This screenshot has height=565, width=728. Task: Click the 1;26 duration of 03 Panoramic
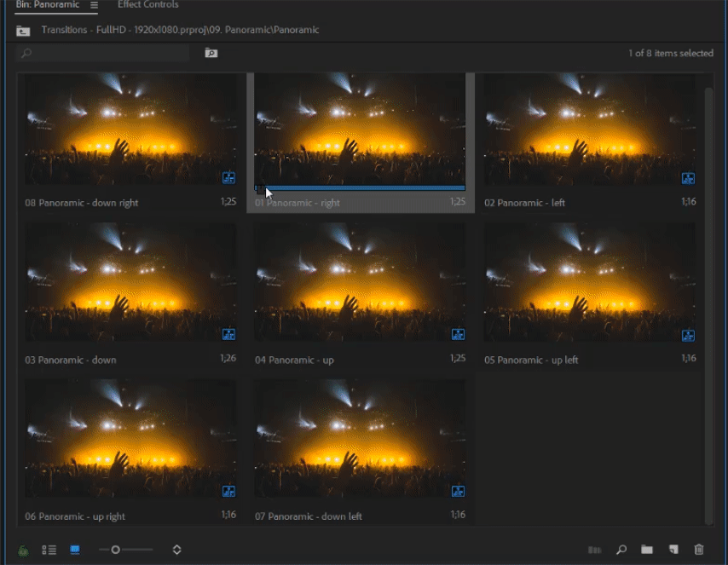pos(228,359)
